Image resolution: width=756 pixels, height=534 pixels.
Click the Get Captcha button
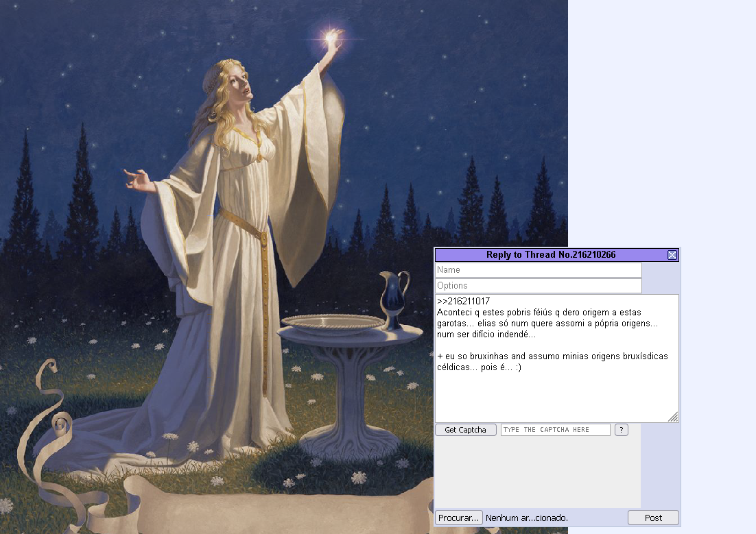466,430
